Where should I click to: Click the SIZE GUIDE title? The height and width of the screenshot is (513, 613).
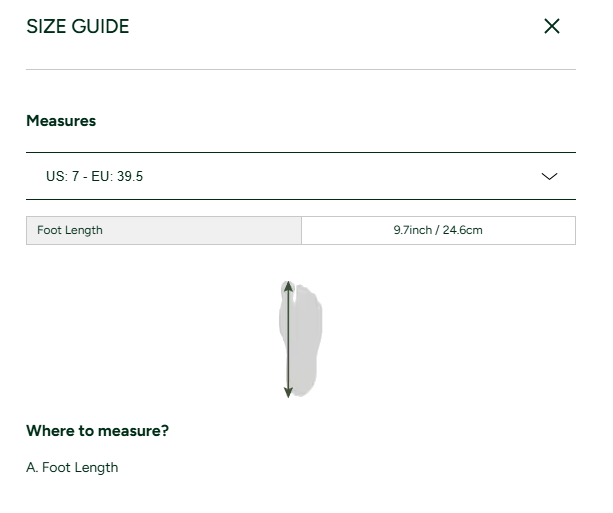[77, 27]
